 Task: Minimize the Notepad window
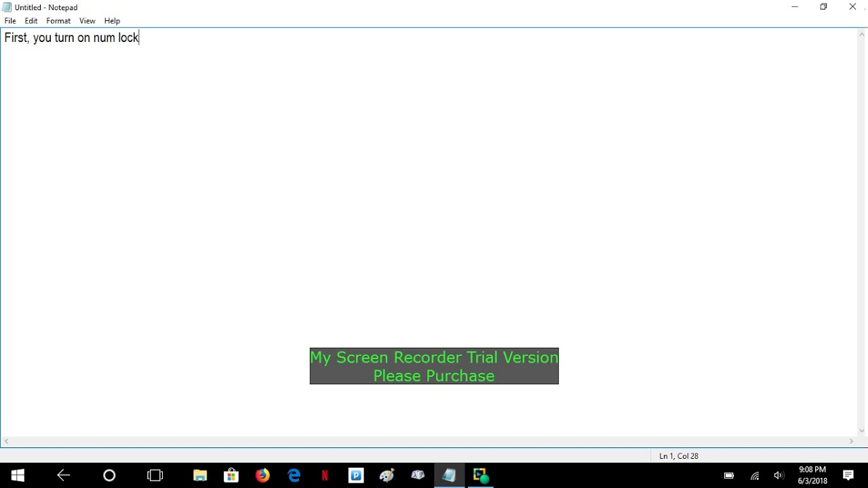tap(795, 7)
